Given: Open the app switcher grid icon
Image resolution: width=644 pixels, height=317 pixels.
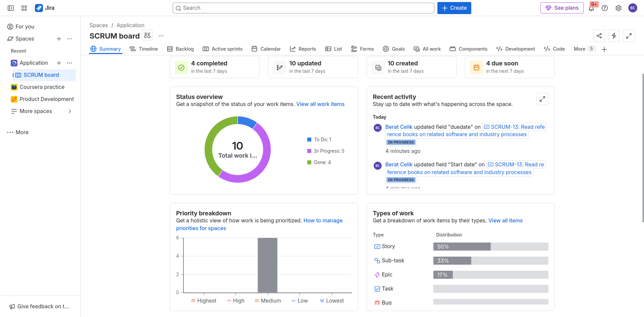Looking at the screenshot, I should click(x=24, y=8).
